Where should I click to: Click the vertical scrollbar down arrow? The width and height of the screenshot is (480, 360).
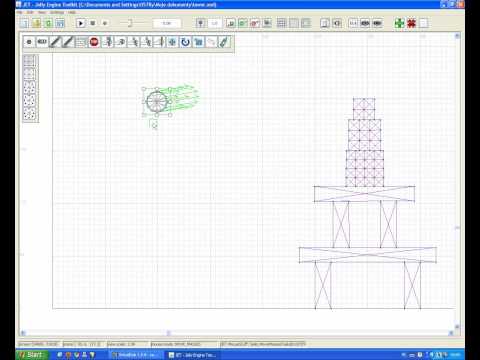pos(457,327)
